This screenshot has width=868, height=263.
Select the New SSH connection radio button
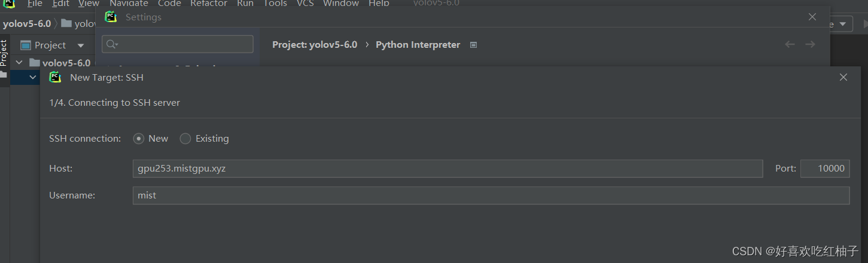(x=139, y=139)
